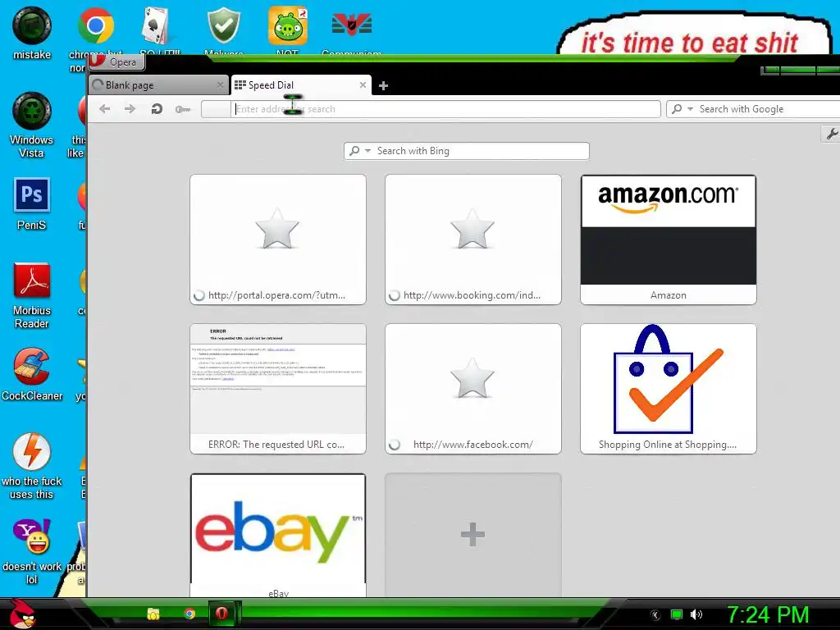Open the wrench configure Speed Dial button
Screen dimensions: 840x630
(832, 134)
